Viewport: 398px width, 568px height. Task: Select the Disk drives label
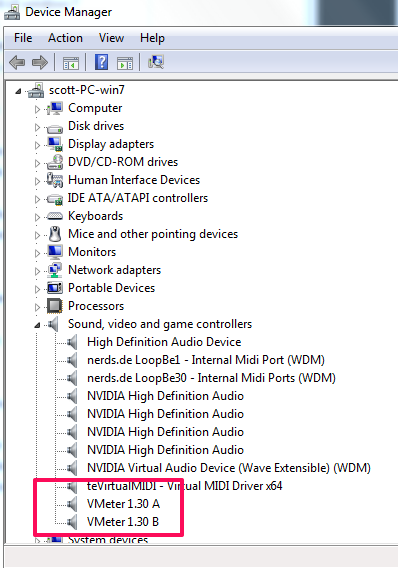[96, 126]
